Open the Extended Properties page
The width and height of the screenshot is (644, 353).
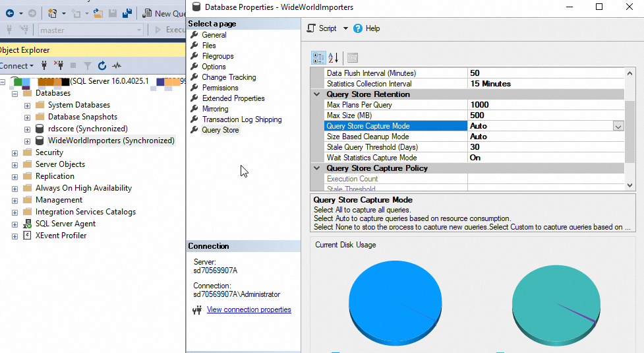(233, 98)
